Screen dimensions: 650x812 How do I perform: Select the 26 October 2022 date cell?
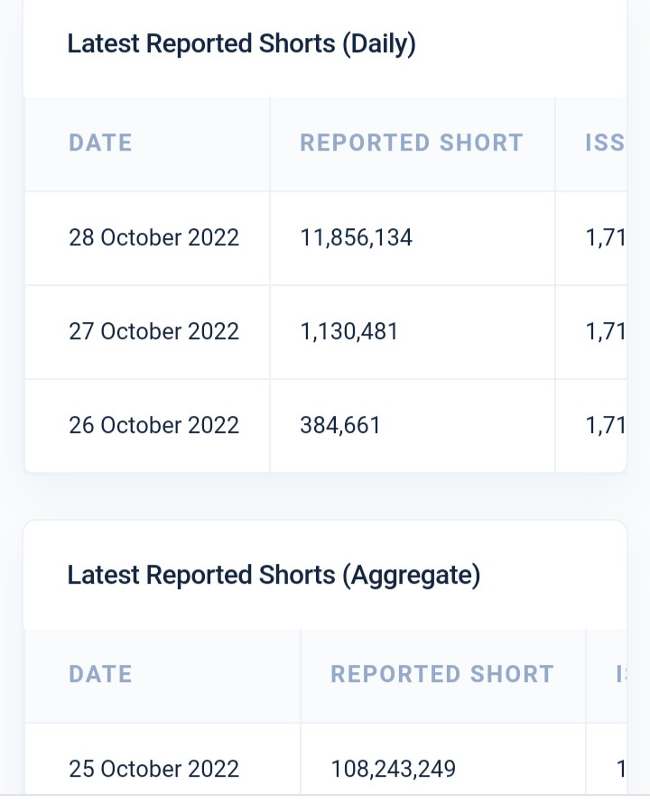click(x=153, y=426)
